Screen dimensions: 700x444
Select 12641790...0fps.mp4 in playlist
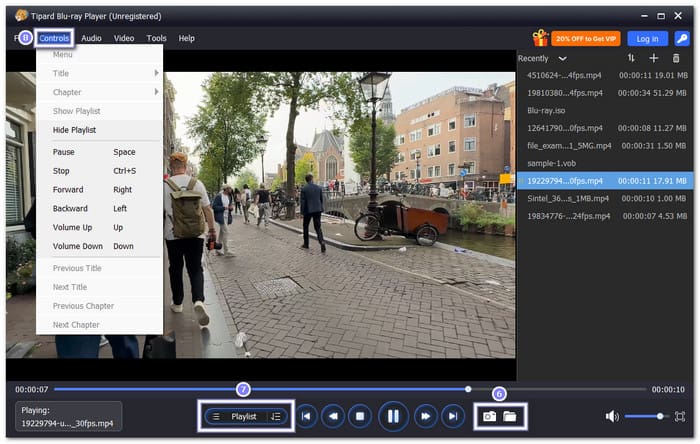(x=605, y=128)
